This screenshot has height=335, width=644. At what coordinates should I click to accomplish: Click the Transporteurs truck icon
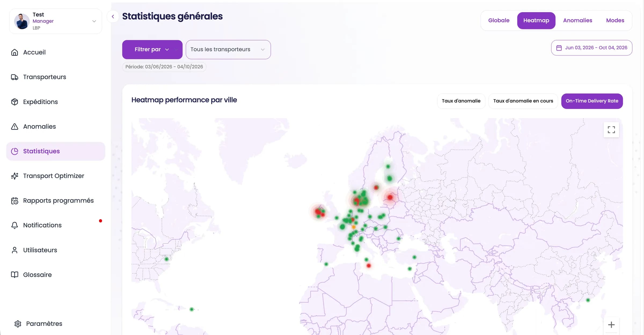click(x=14, y=77)
